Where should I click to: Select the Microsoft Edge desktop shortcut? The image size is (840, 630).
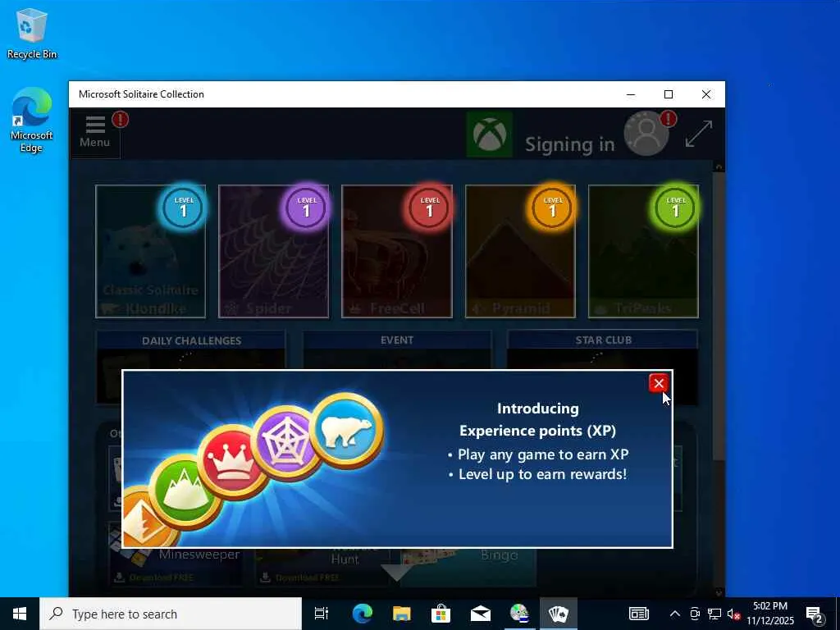pos(32,120)
